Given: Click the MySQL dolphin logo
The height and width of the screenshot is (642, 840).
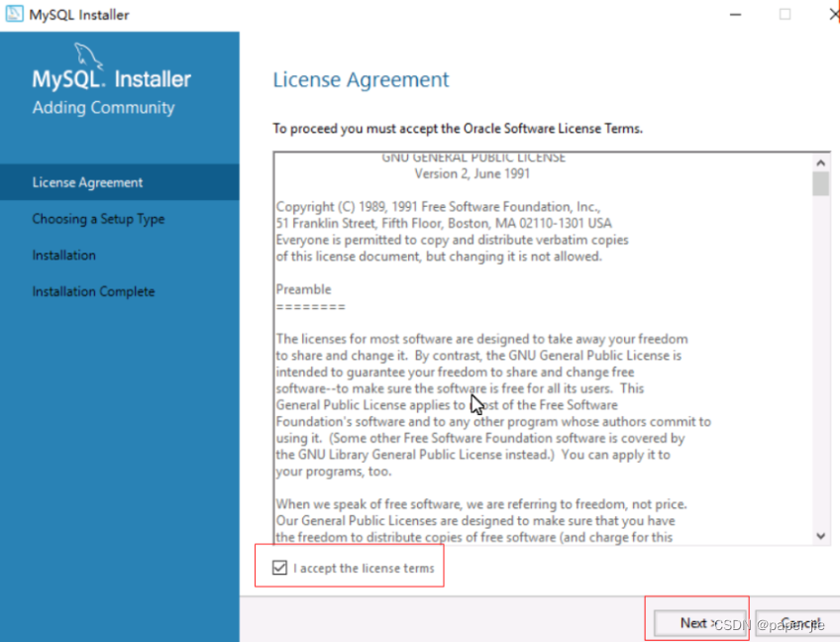Looking at the screenshot, I should (x=88, y=55).
